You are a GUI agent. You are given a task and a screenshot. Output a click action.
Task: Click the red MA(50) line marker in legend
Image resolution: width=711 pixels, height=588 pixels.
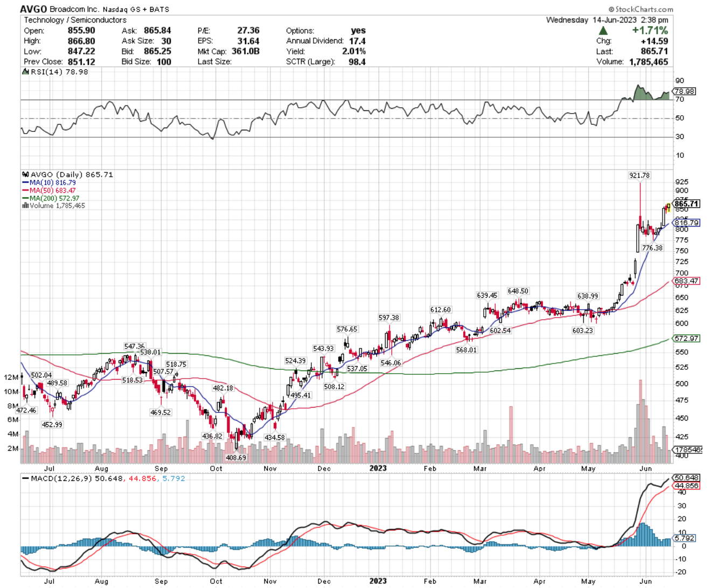tap(25, 191)
